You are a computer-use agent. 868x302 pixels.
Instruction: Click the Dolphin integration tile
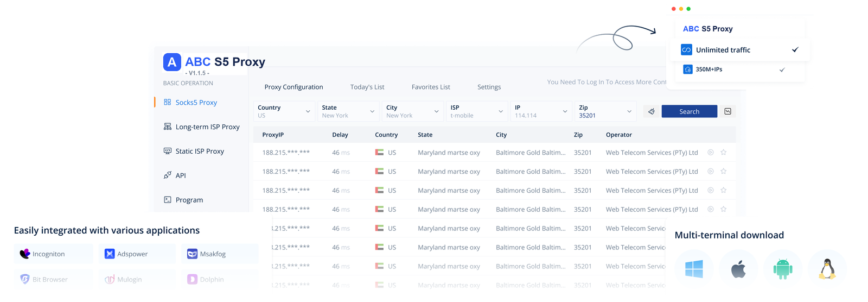pos(220,279)
